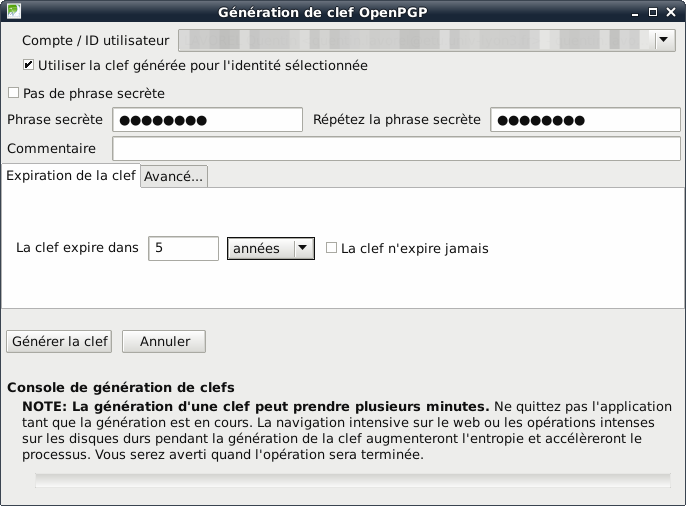Enable the Pas de phrase secrète checkbox

coord(13,93)
